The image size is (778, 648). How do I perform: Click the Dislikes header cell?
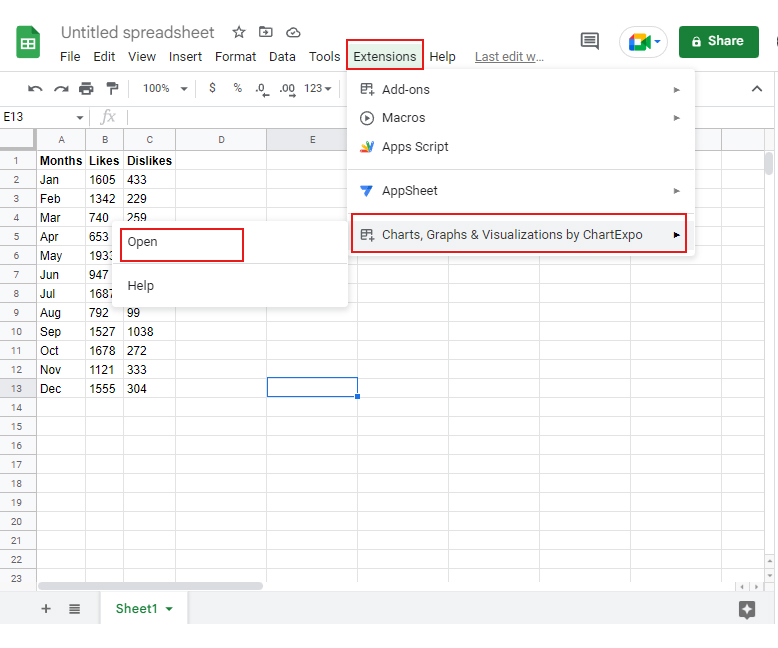[149, 161]
